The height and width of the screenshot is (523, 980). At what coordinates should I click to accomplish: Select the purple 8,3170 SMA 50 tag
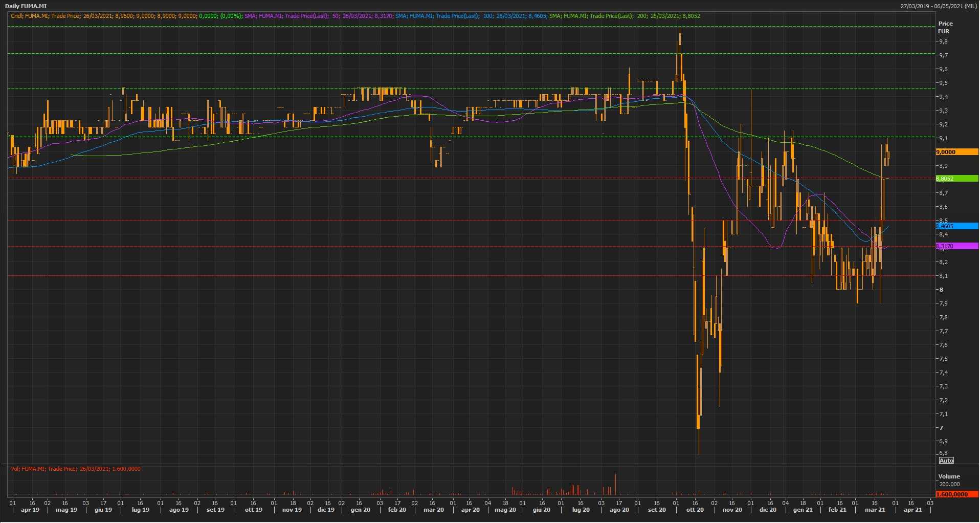(x=956, y=246)
